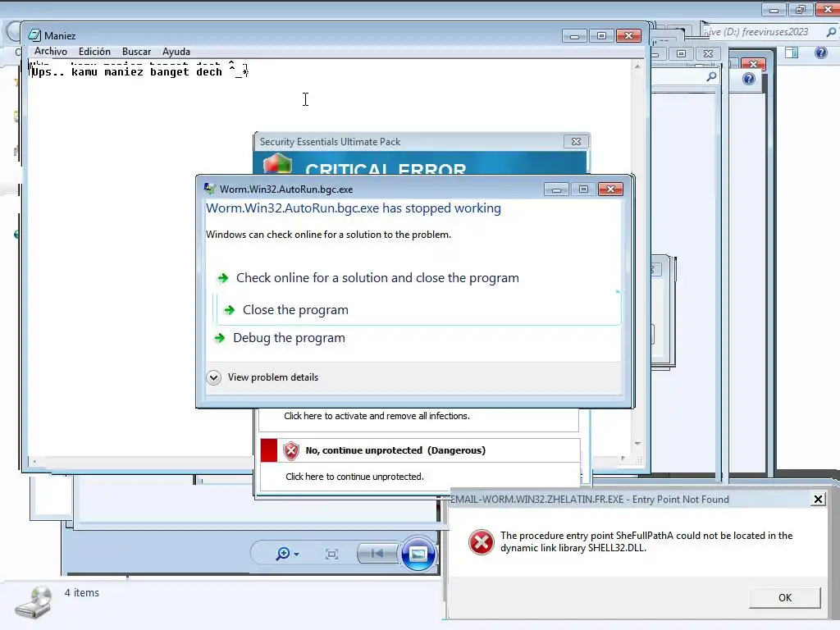Click the Maniez notepad title icon
Image resolution: width=840 pixels, height=630 pixels.
34,35
